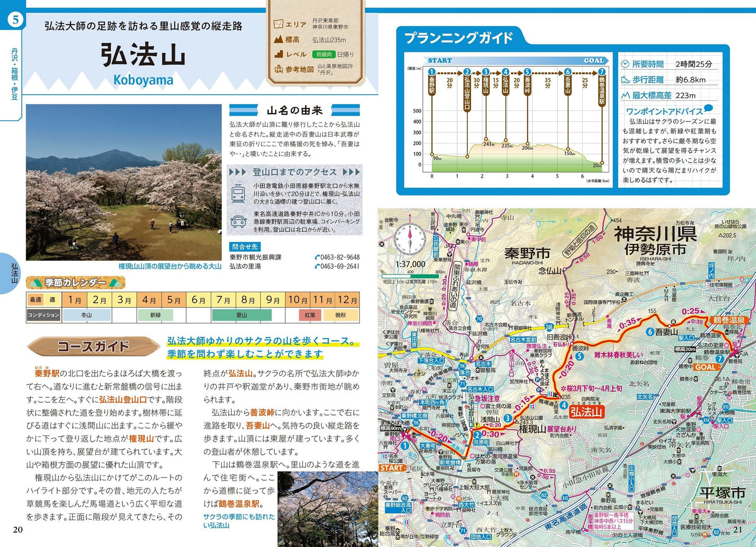Screen dimensions: 756x547
Task: Click the car icon beside the highway directions
Action: point(239,221)
